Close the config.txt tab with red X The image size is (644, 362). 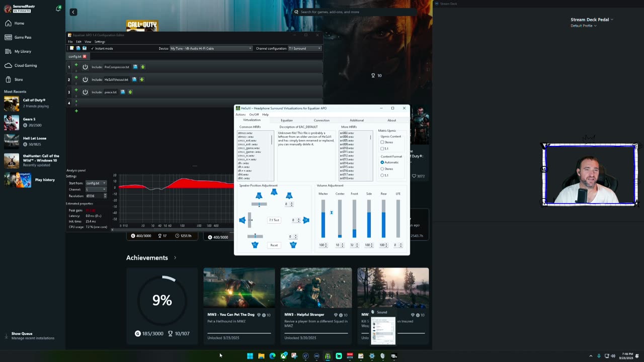(x=85, y=56)
